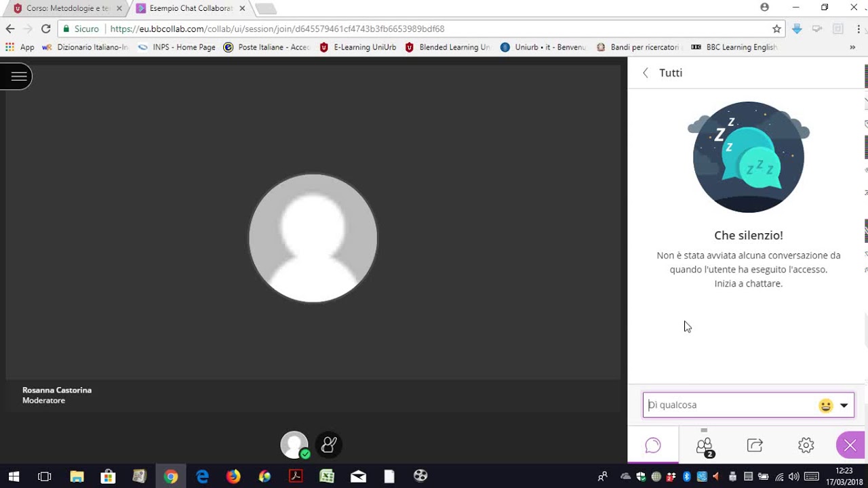The width and height of the screenshot is (868, 488).
Task: Open the film reel app in taskbar
Action: coord(420,476)
